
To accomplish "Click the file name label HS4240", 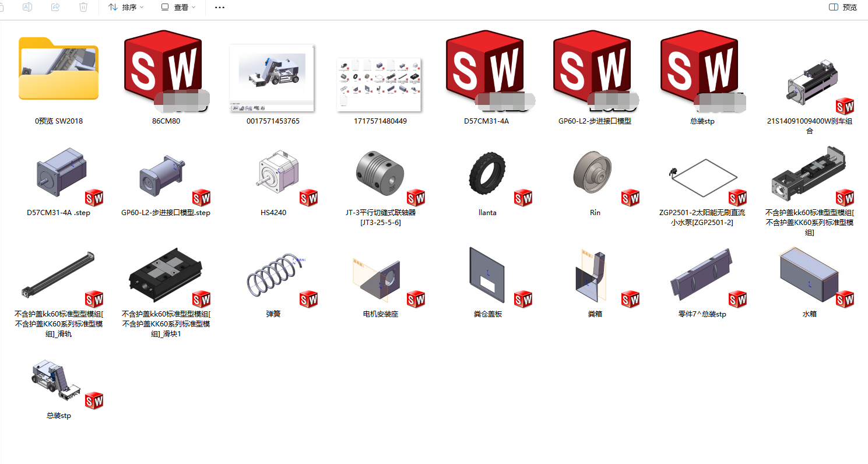I will pos(273,213).
